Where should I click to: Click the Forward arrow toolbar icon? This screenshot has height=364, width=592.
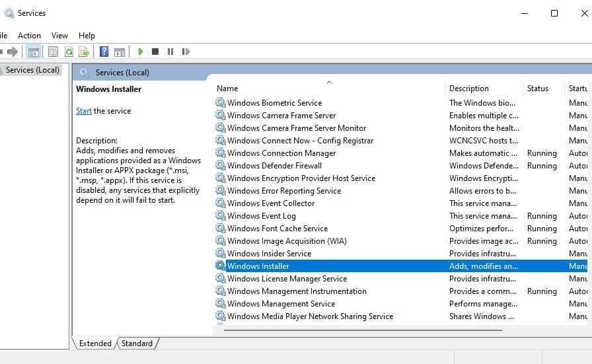pyautogui.click(x=13, y=52)
